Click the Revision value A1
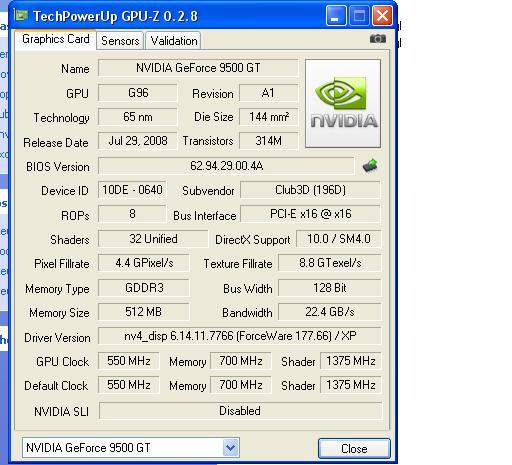 point(269,93)
